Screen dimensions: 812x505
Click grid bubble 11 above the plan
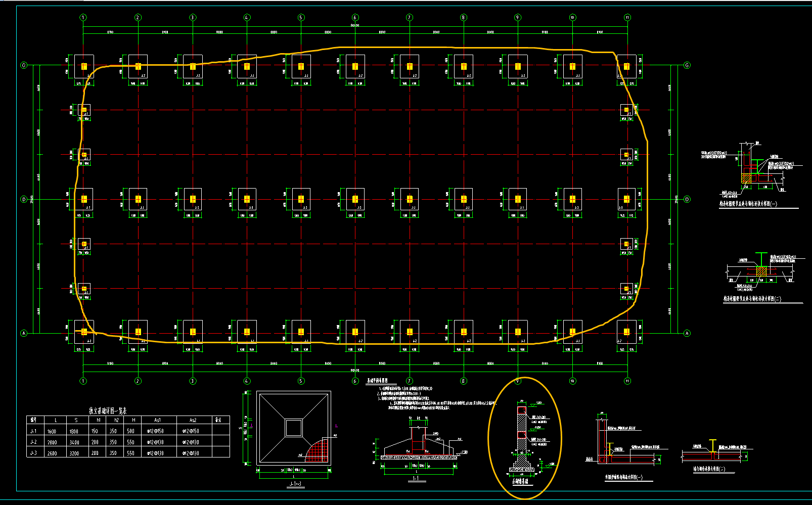click(x=627, y=18)
